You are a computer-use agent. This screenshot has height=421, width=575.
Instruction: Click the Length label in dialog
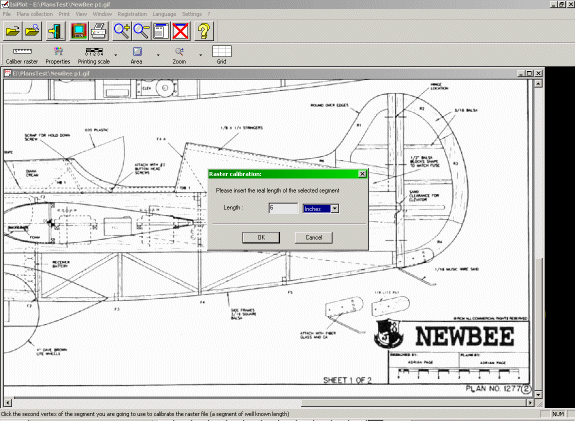tap(233, 208)
